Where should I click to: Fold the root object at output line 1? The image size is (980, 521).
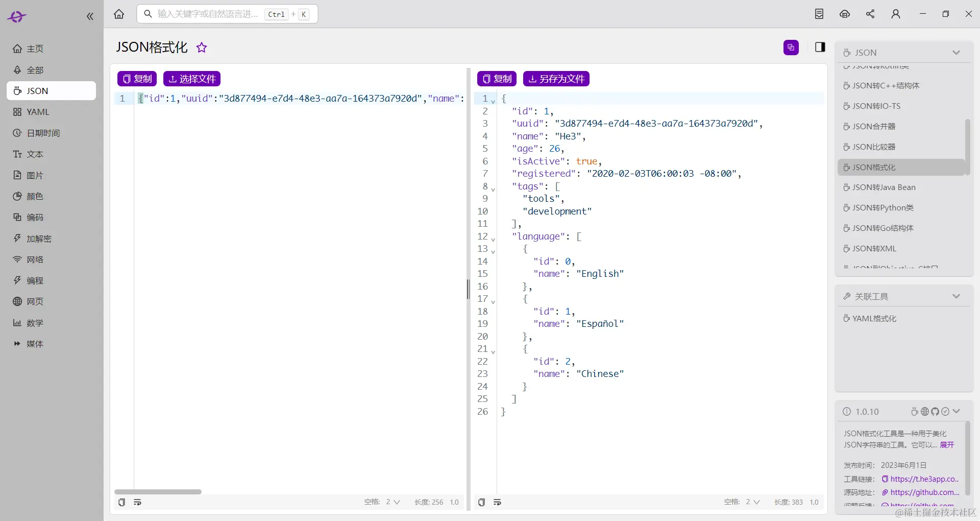click(493, 101)
